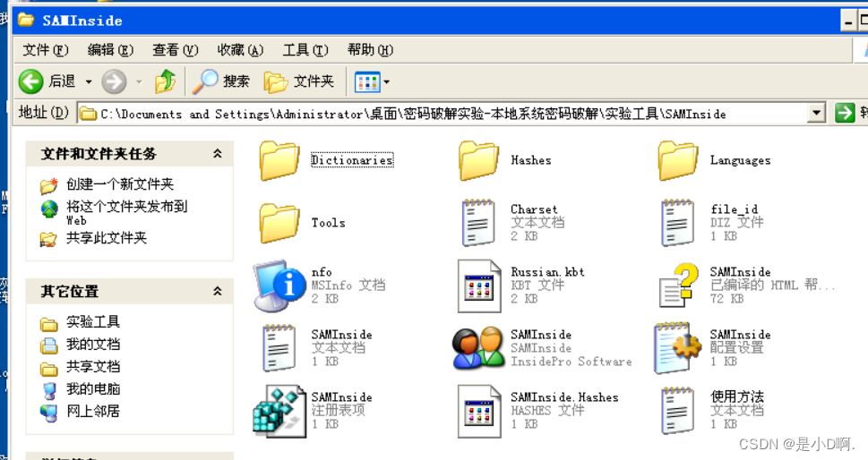
Task: Select the SAMInside 1 KB text document icon
Action: pyautogui.click(x=279, y=348)
